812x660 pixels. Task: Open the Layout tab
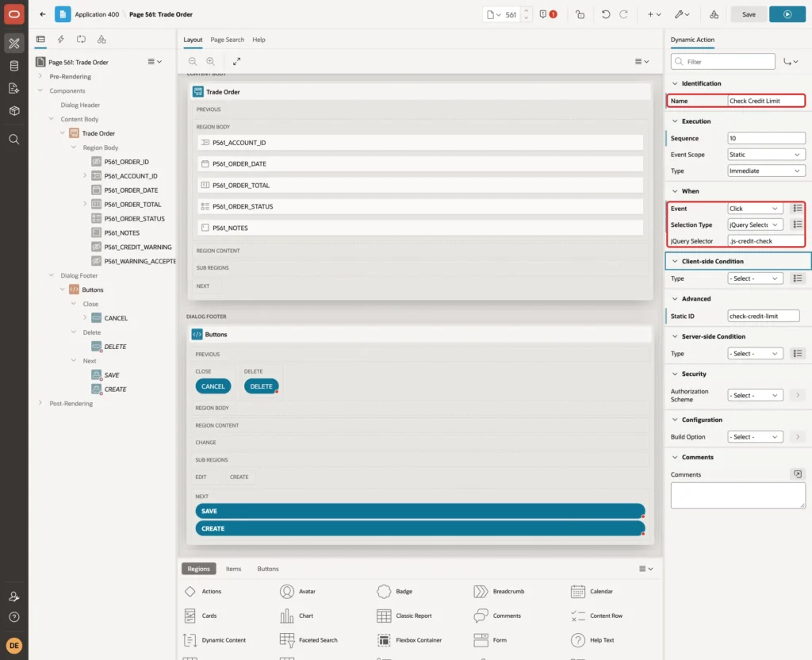pos(193,40)
